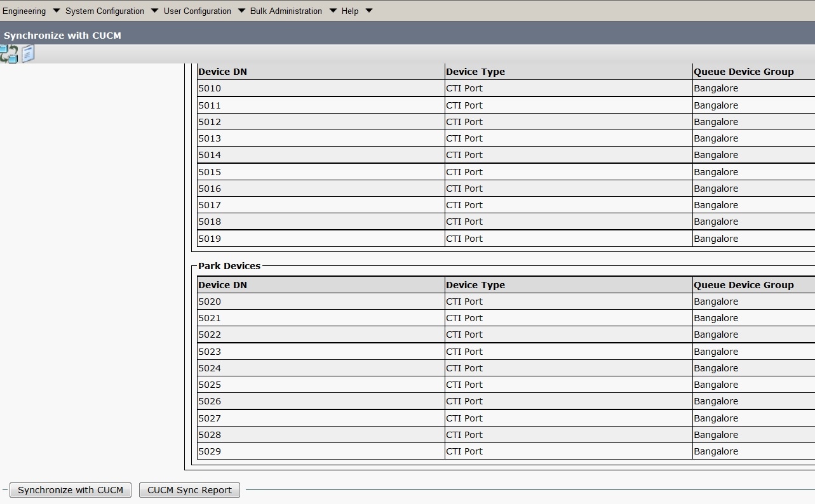Screen dimensions: 815x504
Task: Open the System Configuration menu
Action: tap(105, 11)
